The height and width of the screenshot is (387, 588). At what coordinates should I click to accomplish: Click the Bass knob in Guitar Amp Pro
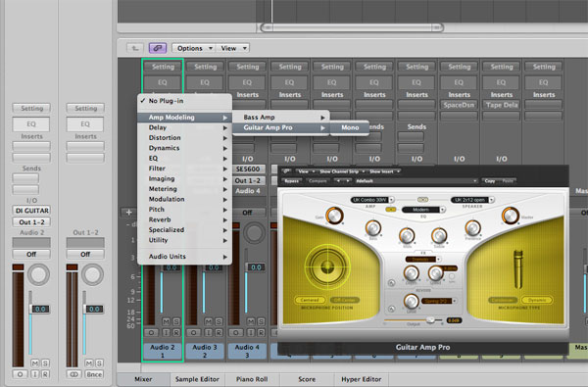(x=372, y=227)
